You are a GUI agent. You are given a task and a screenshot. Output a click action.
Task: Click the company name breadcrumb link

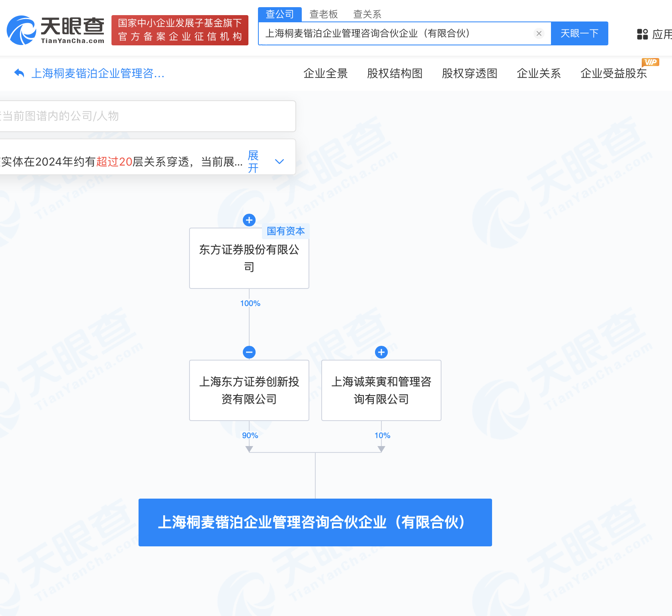pos(98,73)
